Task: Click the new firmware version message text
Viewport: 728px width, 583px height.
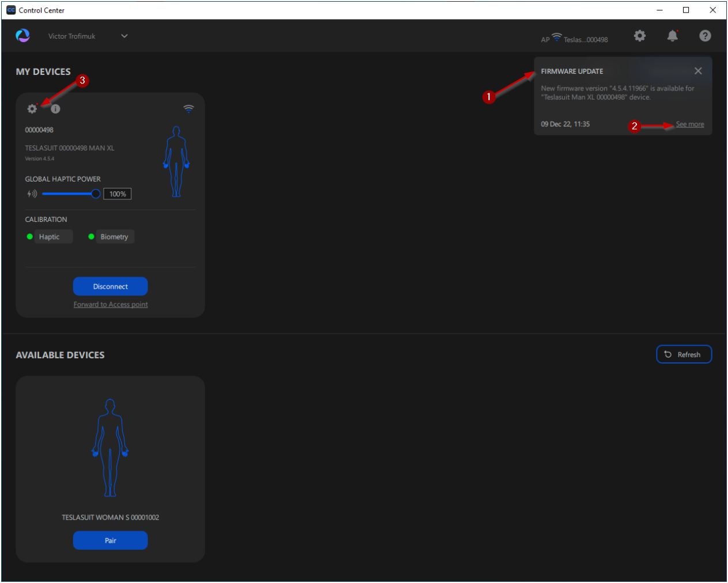Action: point(617,93)
